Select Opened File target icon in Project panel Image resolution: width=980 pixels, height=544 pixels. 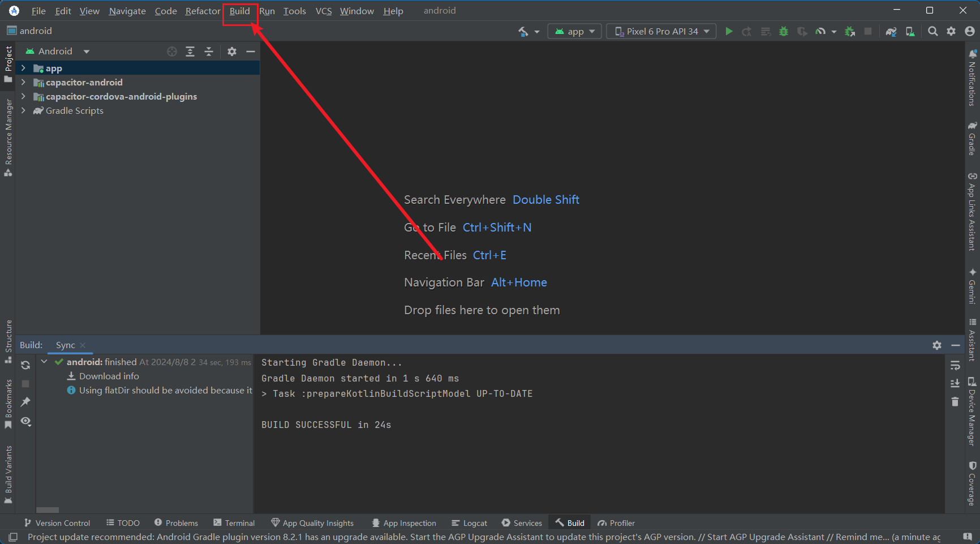[172, 52]
